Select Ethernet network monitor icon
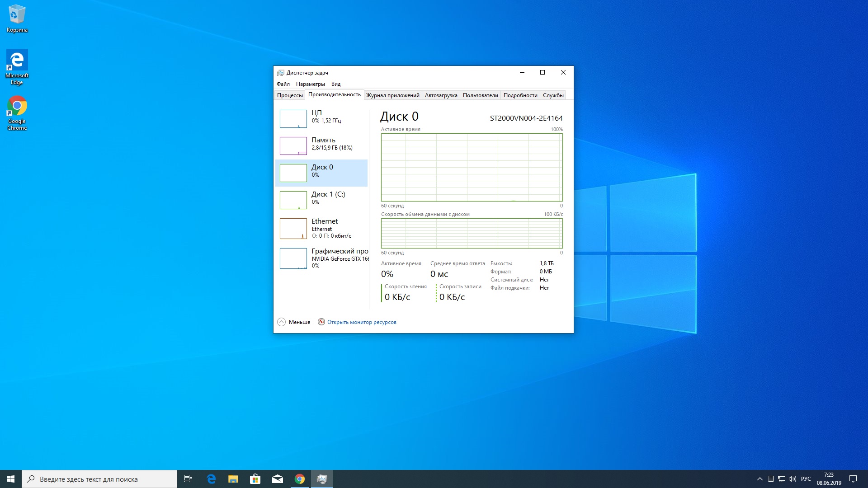The image size is (868, 488). click(x=292, y=228)
